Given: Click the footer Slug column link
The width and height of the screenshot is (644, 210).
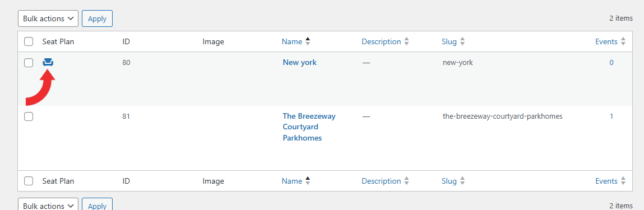Looking at the screenshot, I should (x=449, y=181).
